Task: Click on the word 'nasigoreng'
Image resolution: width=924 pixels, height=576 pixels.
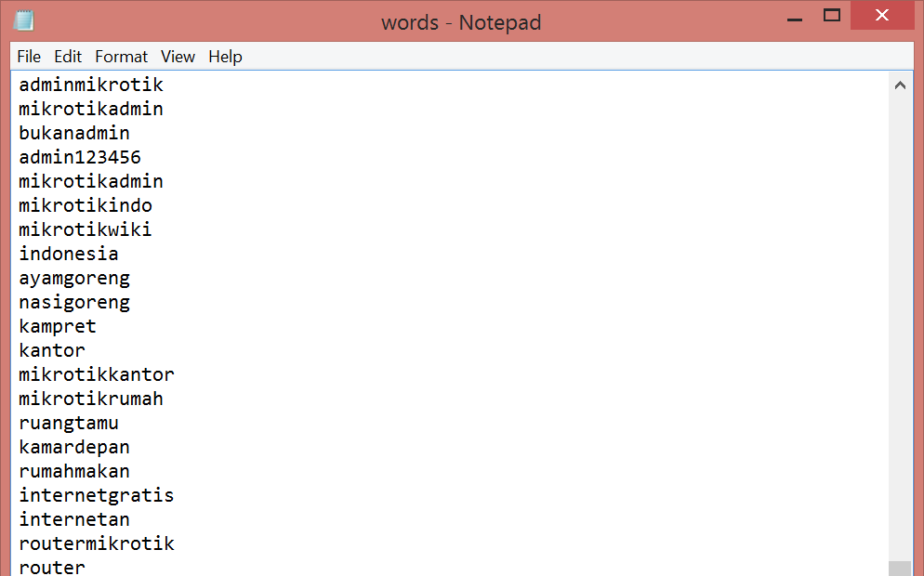Action: (x=74, y=303)
